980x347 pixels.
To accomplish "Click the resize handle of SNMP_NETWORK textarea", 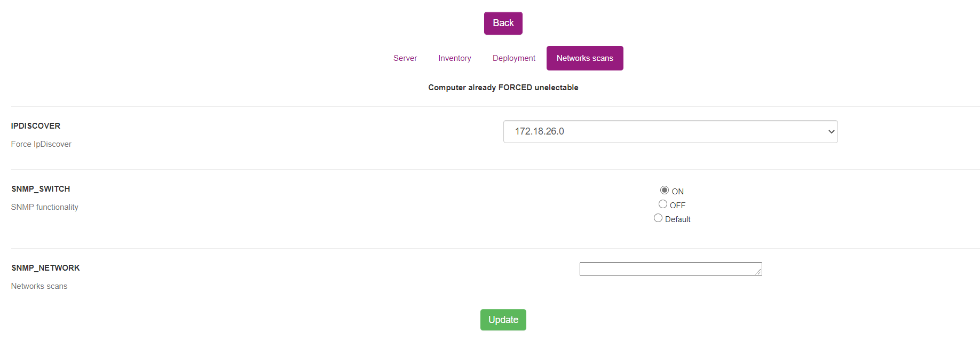I will [758, 272].
